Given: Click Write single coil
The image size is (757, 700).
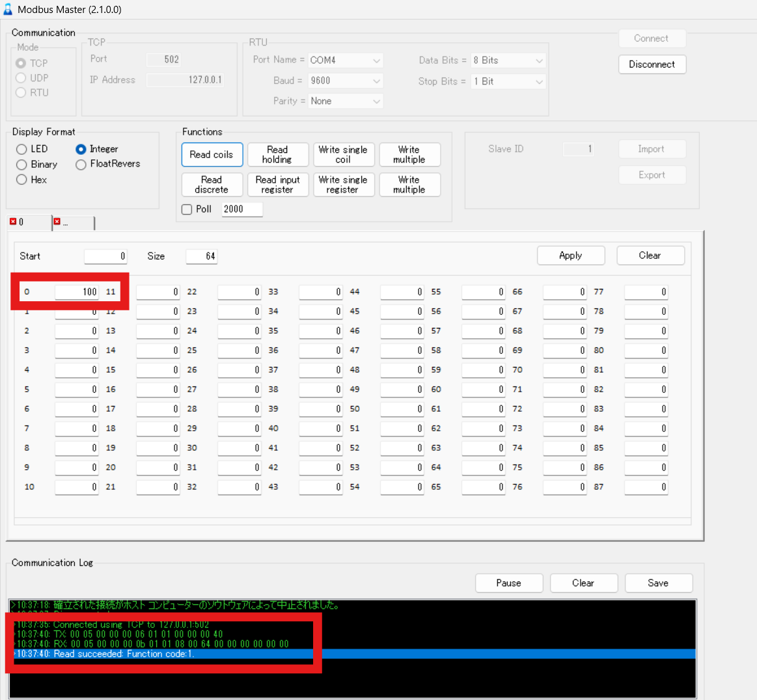Looking at the screenshot, I should [x=344, y=154].
